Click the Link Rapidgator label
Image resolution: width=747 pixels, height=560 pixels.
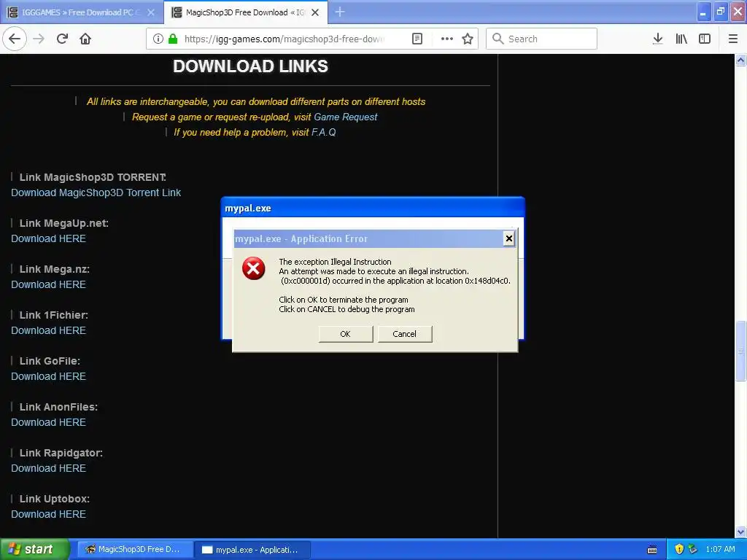[x=61, y=453]
